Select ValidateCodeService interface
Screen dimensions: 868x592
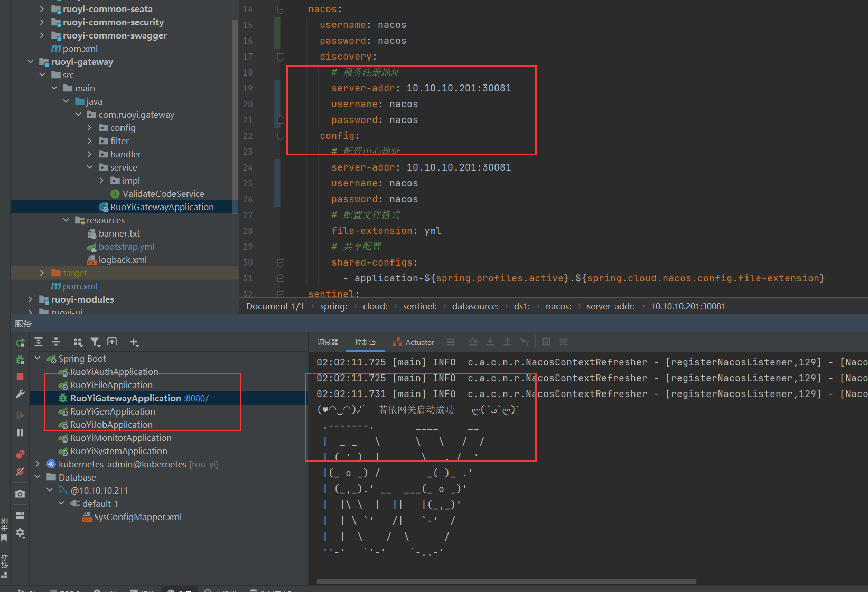pyautogui.click(x=163, y=194)
